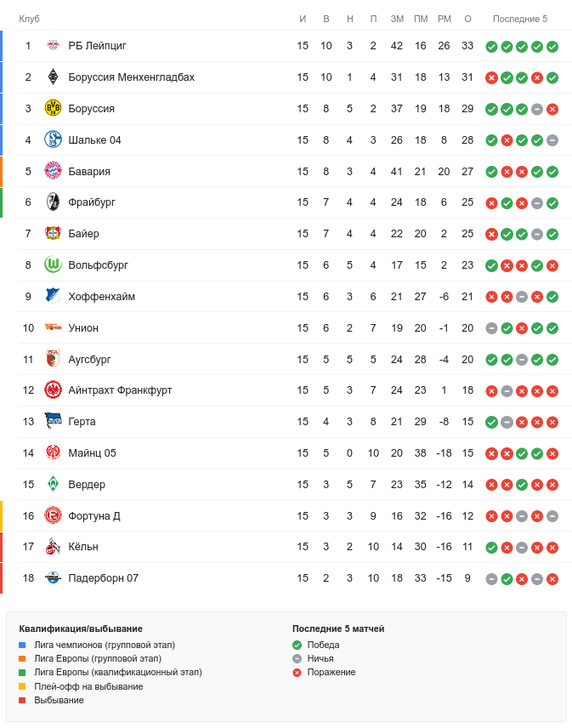Open the Майнц 05 team link

(x=92, y=453)
